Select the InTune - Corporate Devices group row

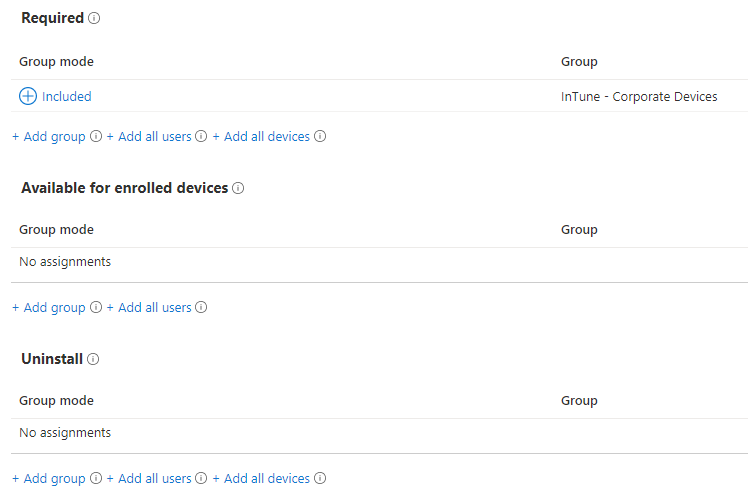pyautogui.click(x=639, y=97)
